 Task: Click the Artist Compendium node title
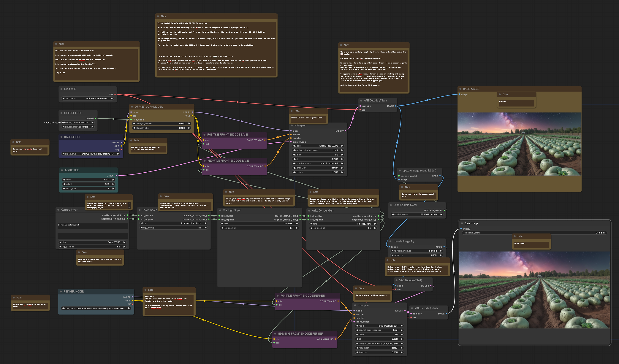[x=323, y=211]
